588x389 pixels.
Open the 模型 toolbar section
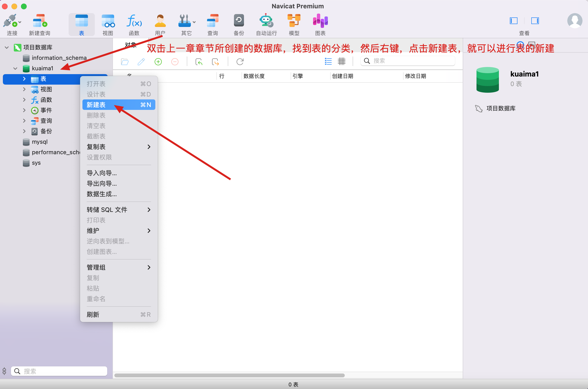click(x=294, y=21)
